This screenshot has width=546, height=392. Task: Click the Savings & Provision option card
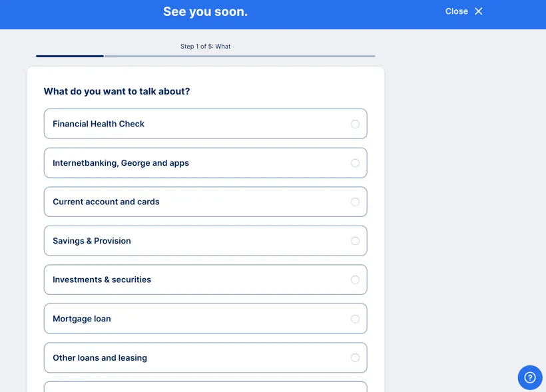coord(205,240)
